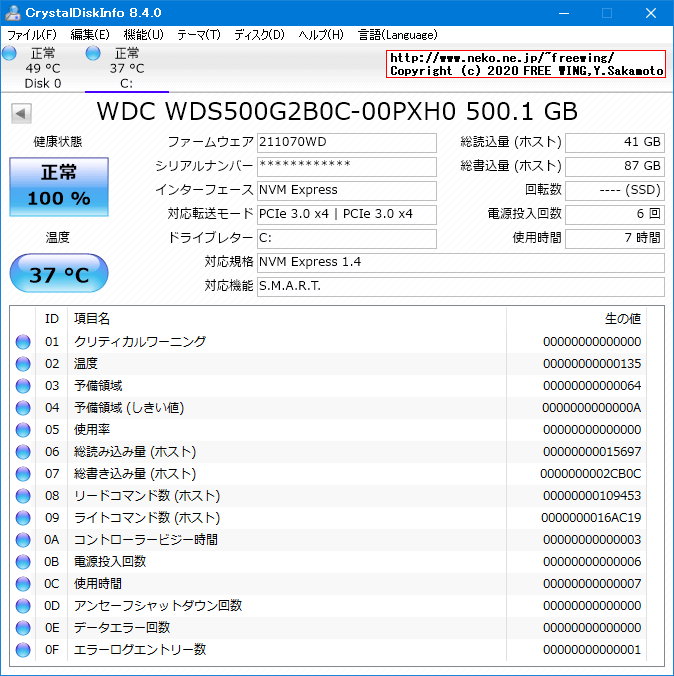Click the previous disk arrow button
Viewport: 674px width, 676px height.
pos(21,114)
